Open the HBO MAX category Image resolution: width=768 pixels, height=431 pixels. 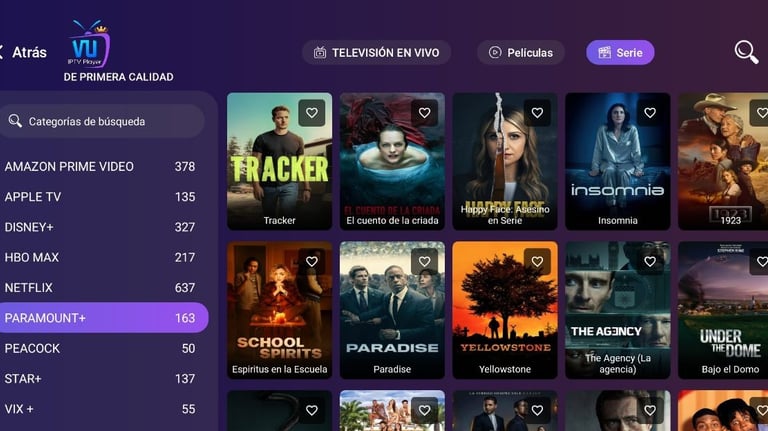100,257
